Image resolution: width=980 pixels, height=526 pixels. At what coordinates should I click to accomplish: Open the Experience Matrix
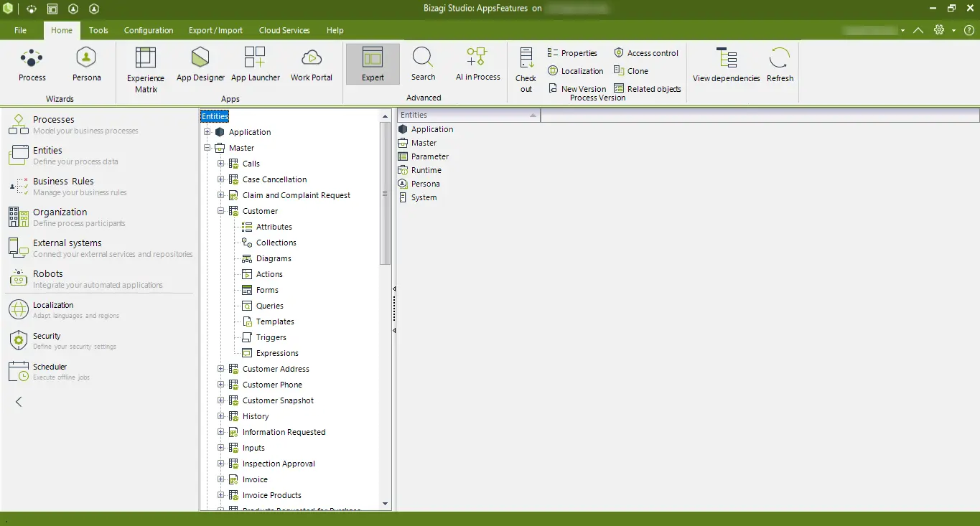pyautogui.click(x=146, y=70)
